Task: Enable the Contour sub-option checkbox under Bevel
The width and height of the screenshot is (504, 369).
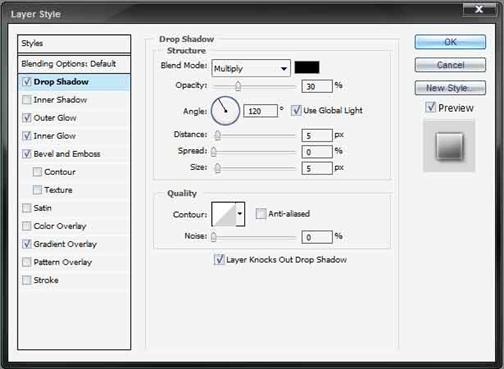Action: click(x=37, y=172)
